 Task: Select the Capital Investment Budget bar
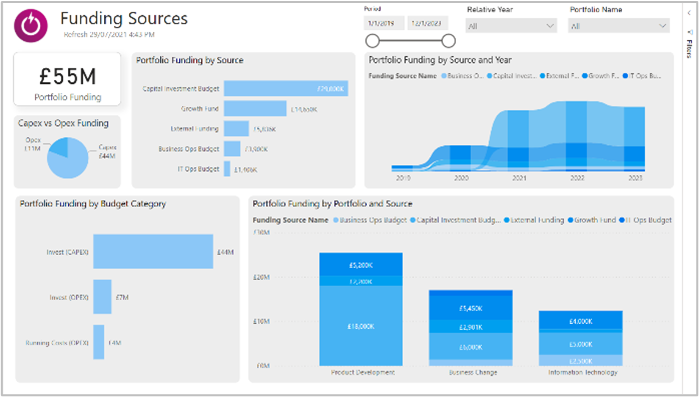[x=286, y=89]
